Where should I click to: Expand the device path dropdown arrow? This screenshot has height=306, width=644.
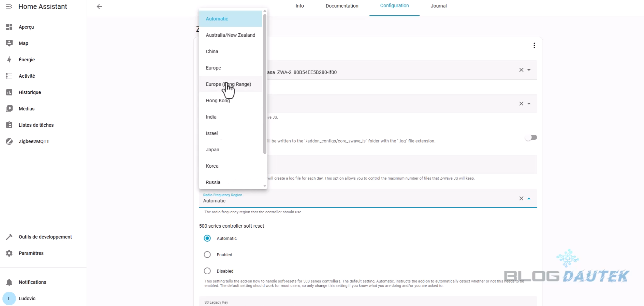[529, 70]
